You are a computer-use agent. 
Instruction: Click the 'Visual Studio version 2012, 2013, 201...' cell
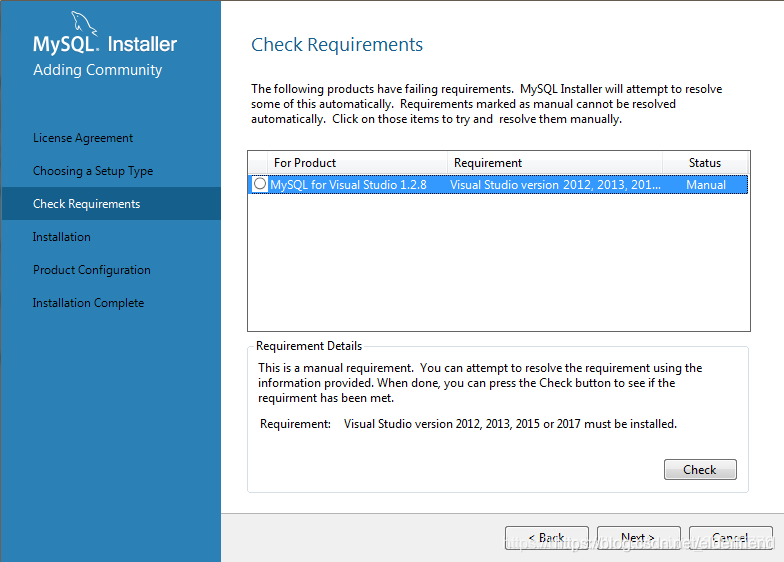(555, 185)
